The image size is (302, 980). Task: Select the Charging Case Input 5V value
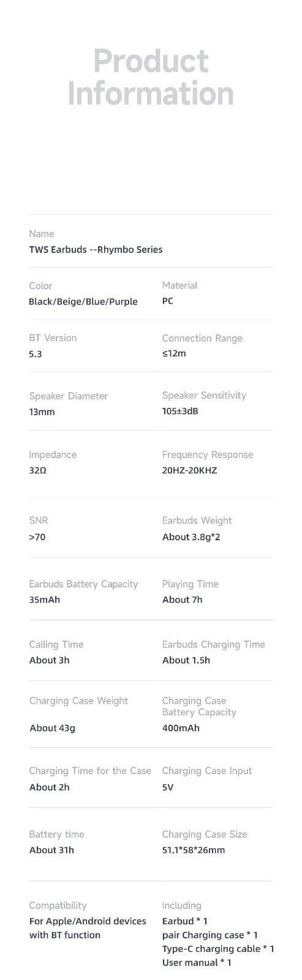(168, 787)
